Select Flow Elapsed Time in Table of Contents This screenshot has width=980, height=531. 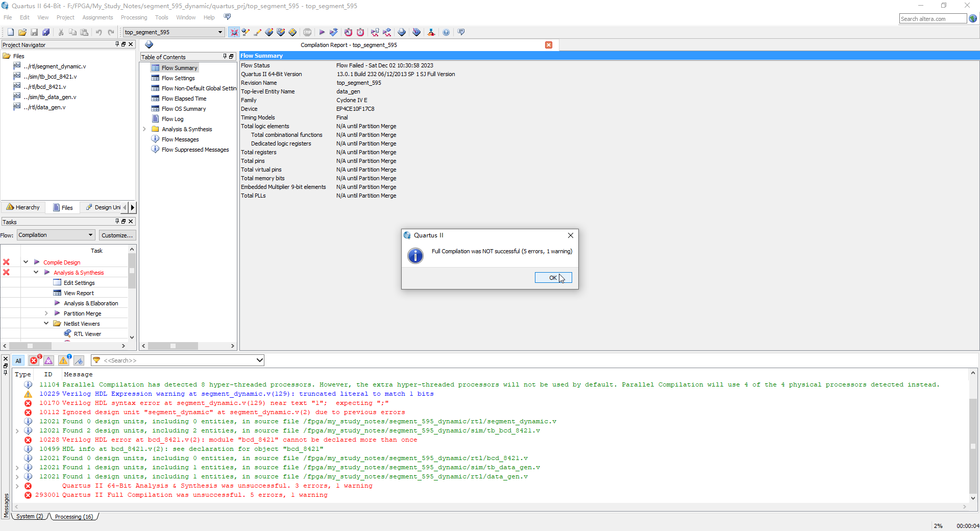[x=184, y=99]
